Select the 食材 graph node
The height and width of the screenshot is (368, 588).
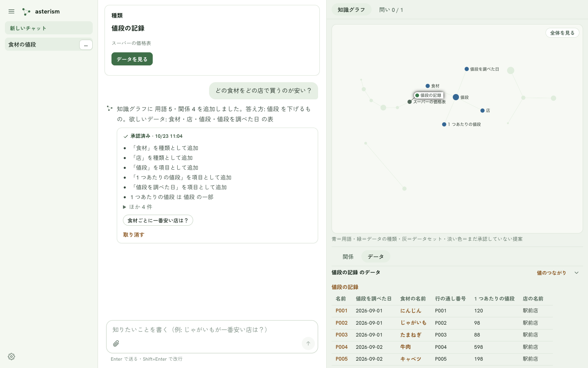click(x=428, y=86)
